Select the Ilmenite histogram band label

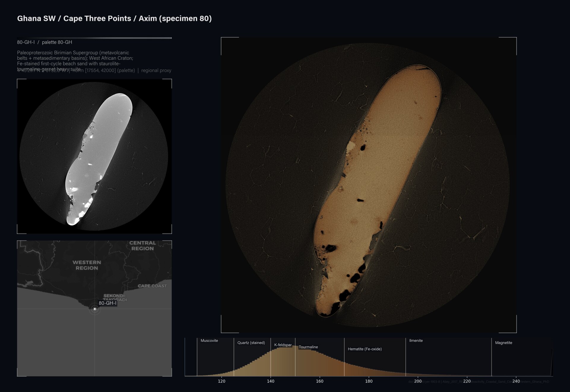click(416, 341)
